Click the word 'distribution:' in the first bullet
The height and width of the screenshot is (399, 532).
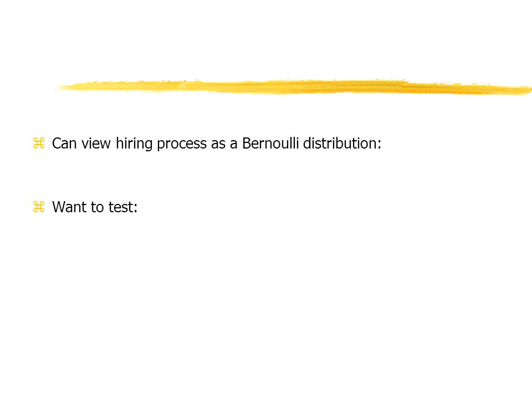342,143
